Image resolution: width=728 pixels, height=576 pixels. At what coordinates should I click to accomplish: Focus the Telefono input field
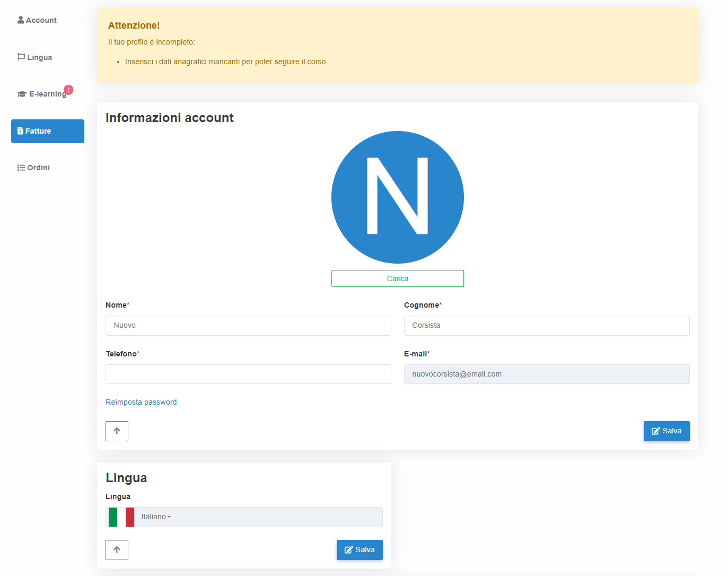click(248, 374)
